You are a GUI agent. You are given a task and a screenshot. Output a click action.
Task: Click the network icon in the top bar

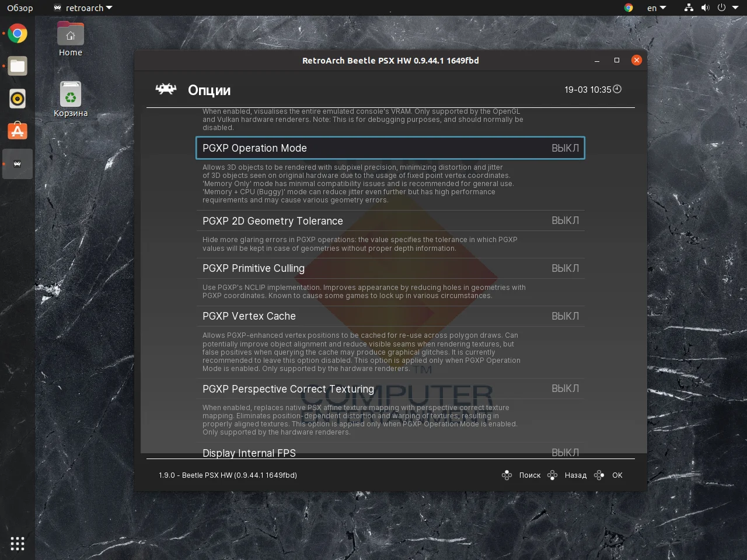point(689,8)
